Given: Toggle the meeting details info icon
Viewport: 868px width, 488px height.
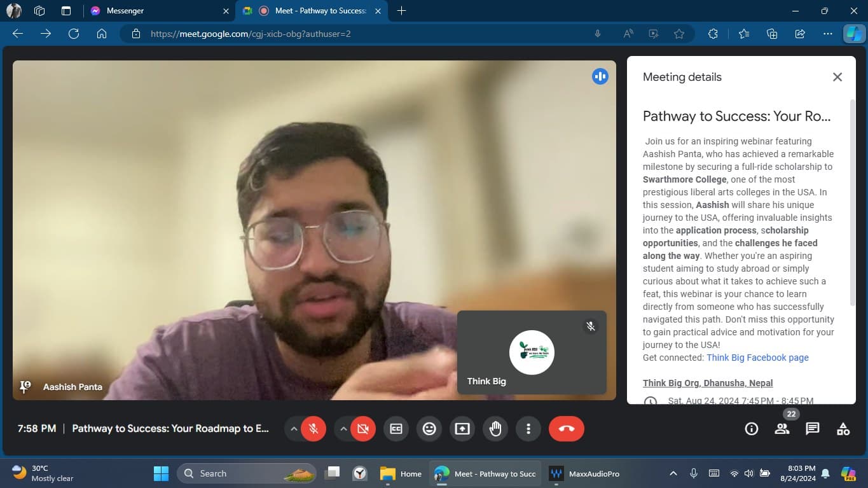Looking at the screenshot, I should tap(752, 429).
